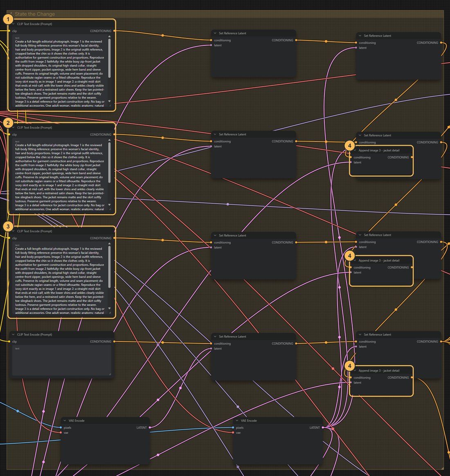This screenshot has height=476, width=450.
Task: Select the 'State the Change' group title
Action: click(35, 14)
